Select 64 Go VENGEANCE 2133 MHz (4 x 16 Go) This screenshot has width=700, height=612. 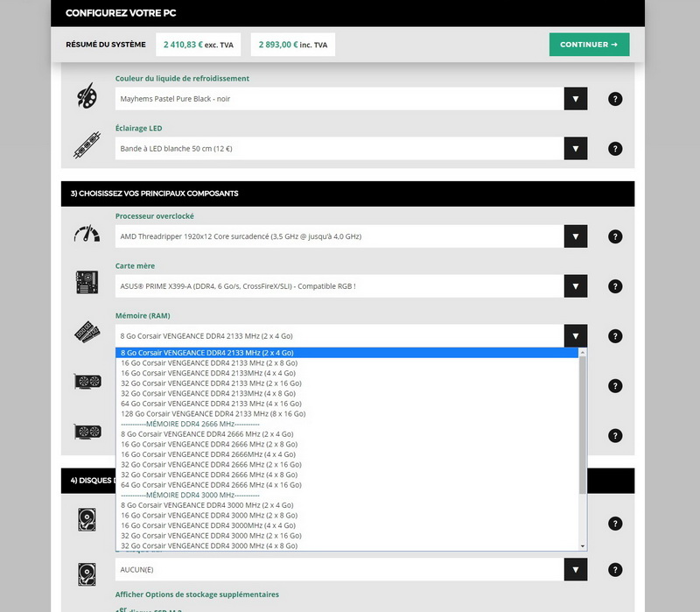coord(346,404)
